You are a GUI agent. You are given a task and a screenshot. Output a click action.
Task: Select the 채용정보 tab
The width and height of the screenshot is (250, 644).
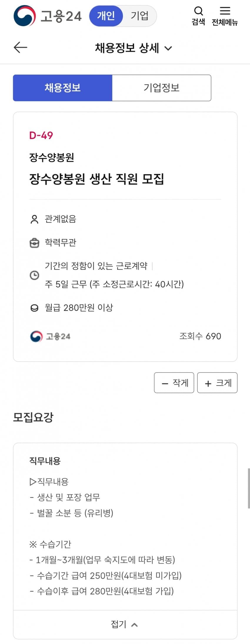[63, 88]
